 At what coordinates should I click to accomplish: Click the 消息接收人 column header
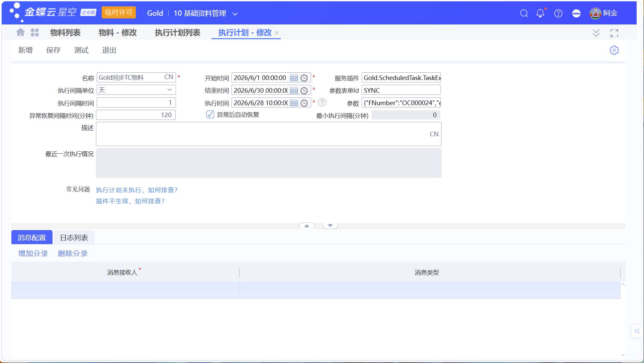point(125,272)
